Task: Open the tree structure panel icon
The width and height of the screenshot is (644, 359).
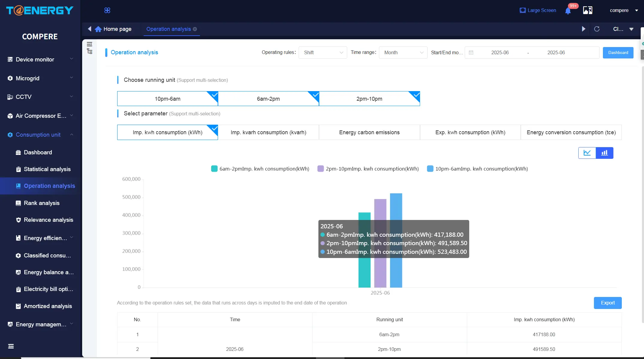Action: click(x=90, y=52)
